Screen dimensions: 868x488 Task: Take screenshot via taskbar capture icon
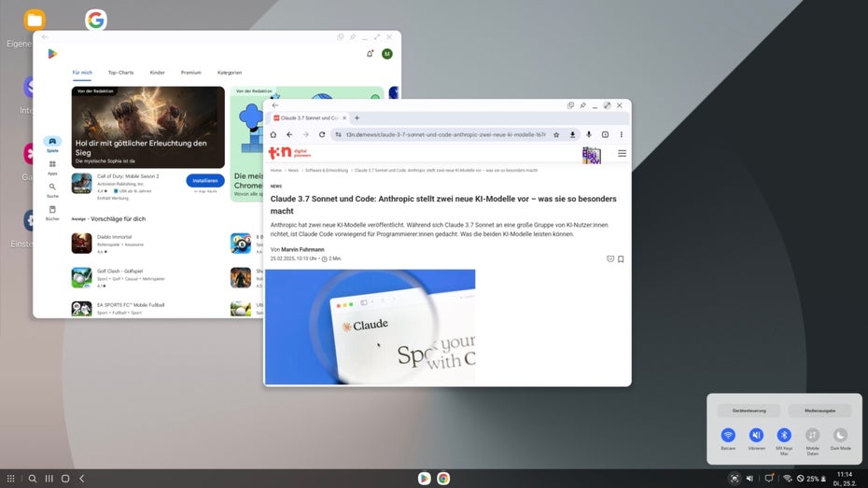(x=734, y=479)
